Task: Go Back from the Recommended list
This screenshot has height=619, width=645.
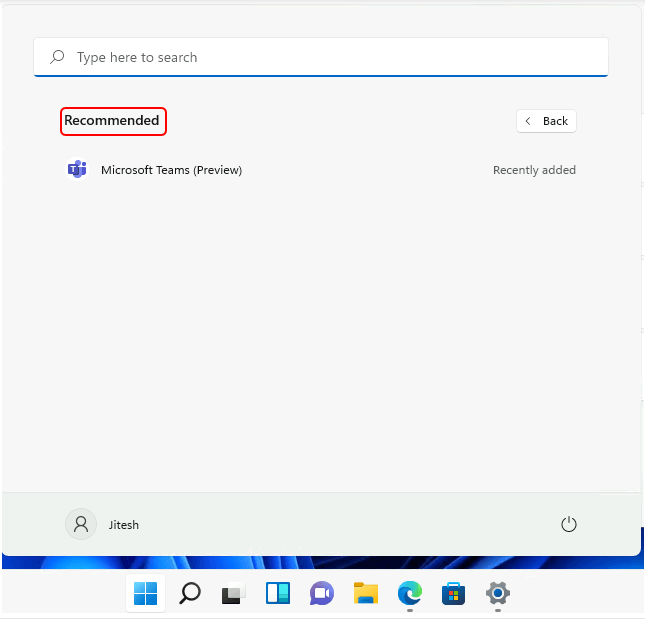Action: point(546,121)
